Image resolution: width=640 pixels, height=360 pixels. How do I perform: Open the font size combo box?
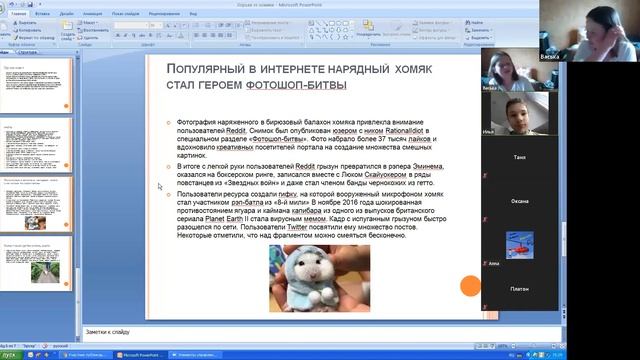point(156,25)
